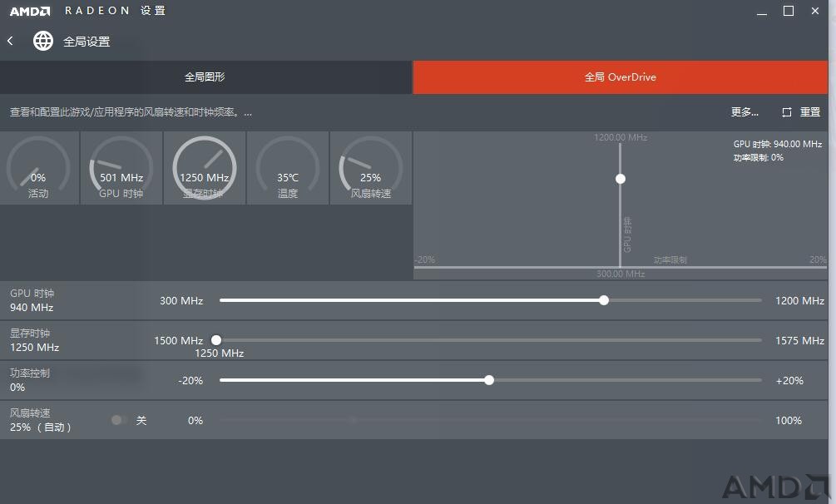
Task: Click the 显存时钟 slider handle
Action: [x=216, y=340]
